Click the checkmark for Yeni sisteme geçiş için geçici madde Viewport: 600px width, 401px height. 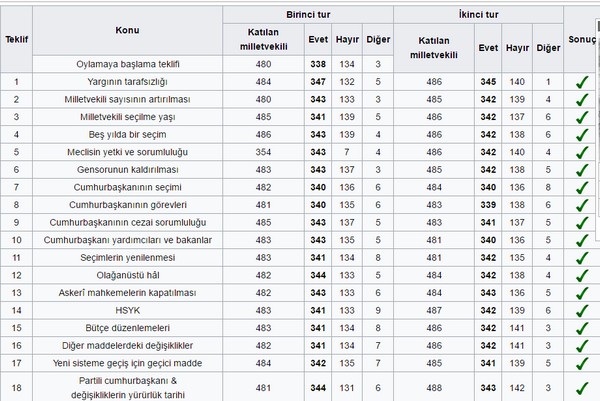click(581, 363)
